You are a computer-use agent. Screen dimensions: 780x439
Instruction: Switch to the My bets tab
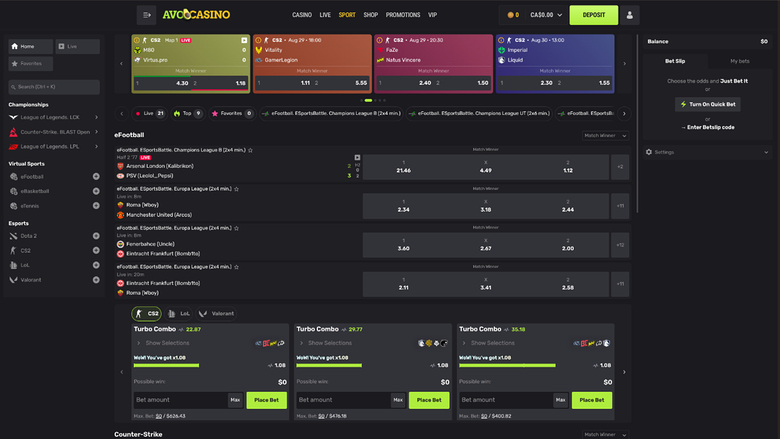pyautogui.click(x=740, y=61)
